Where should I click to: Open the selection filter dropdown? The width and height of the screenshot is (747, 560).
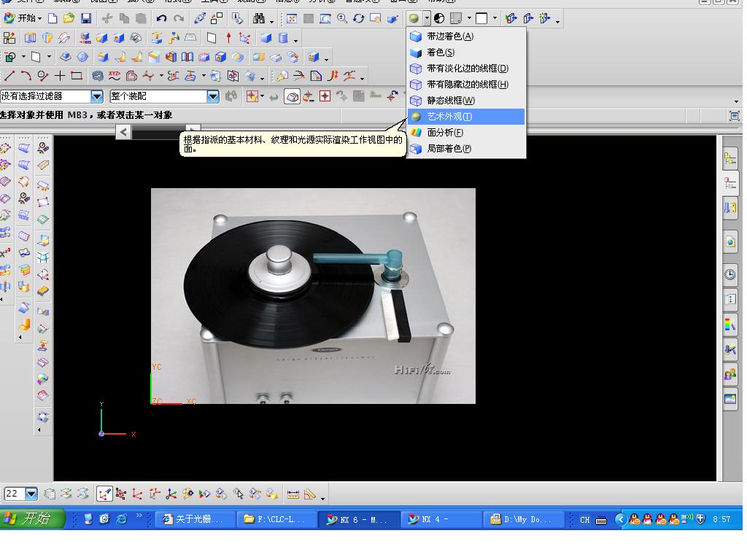tap(97, 96)
